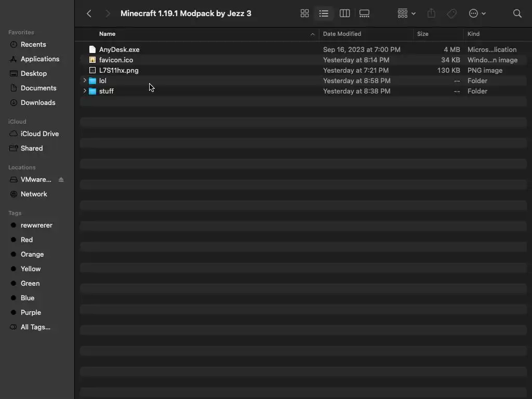Filter by the Purple tag
The width and height of the screenshot is (532, 399).
pyautogui.click(x=31, y=313)
